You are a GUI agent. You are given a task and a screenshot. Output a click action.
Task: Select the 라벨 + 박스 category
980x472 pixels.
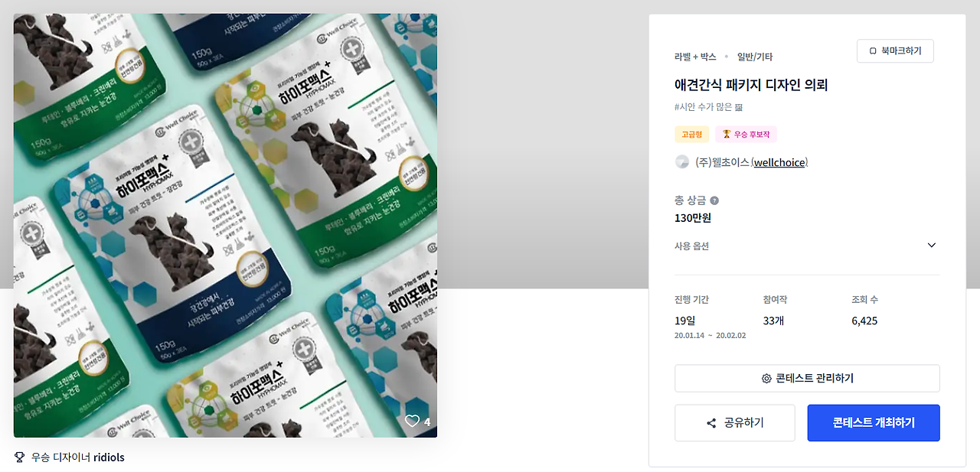coord(695,57)
